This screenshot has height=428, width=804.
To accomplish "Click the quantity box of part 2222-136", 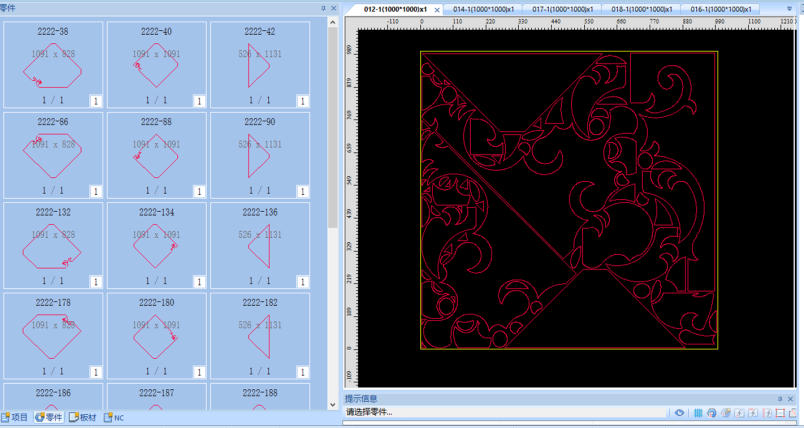I will click(303, 282).
